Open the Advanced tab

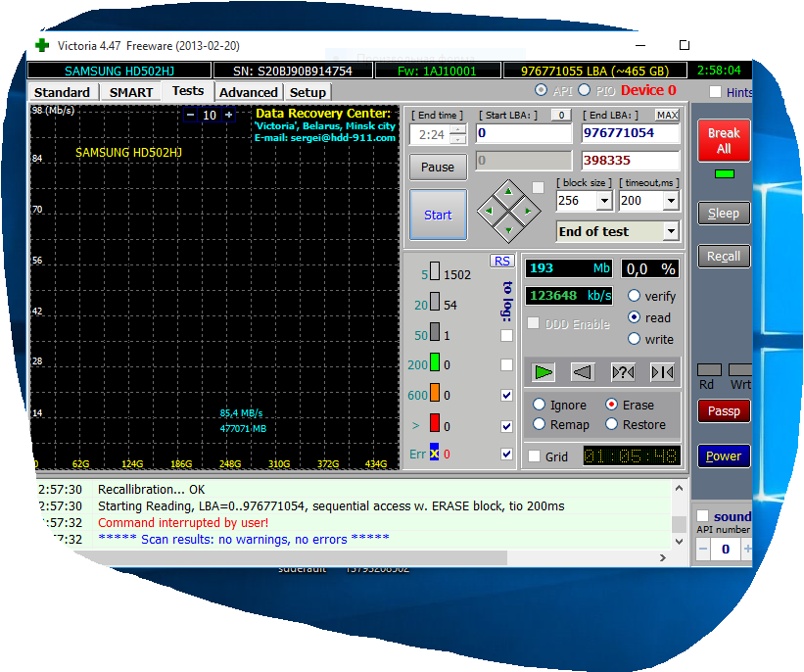tap(248, 92)
